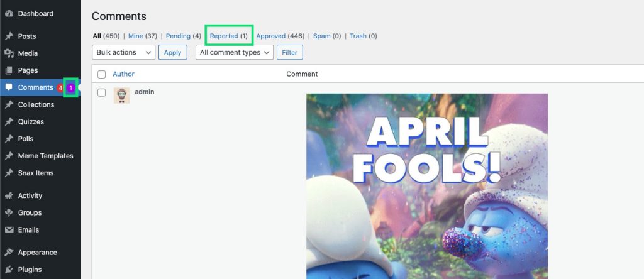Click the Meme Templates pin icon
The width and height of the screenshot is (644, 279).
(x=9, y=156)
